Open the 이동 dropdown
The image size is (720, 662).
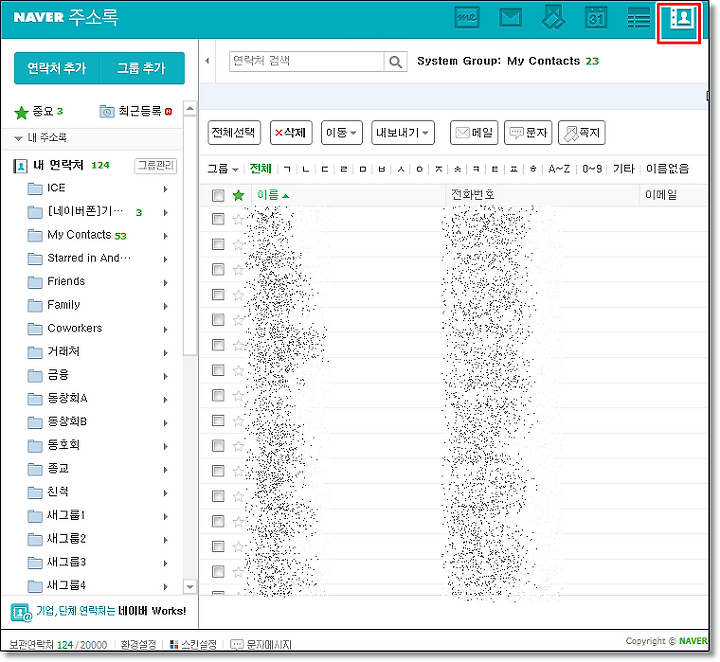(342, 133)
